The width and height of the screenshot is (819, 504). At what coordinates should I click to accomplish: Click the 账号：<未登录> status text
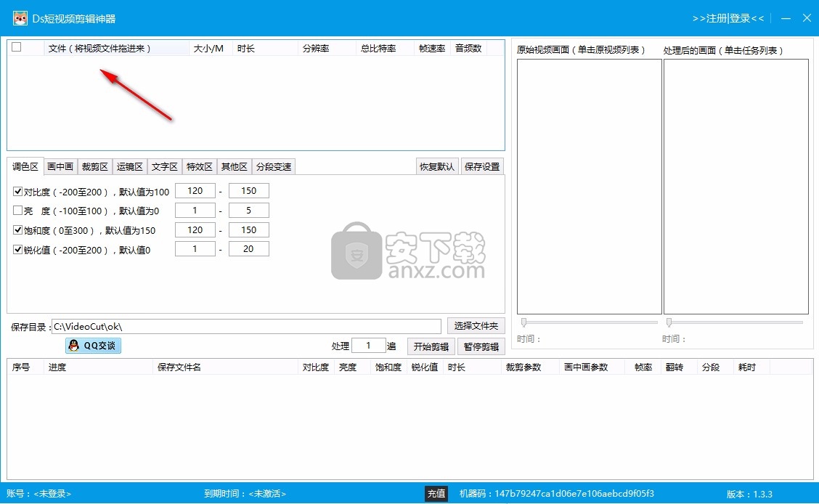click(x=38, y=494)
